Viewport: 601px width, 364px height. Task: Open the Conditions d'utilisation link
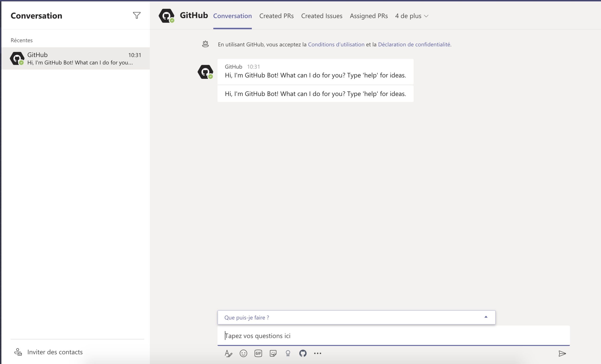(x=336, y=44)
